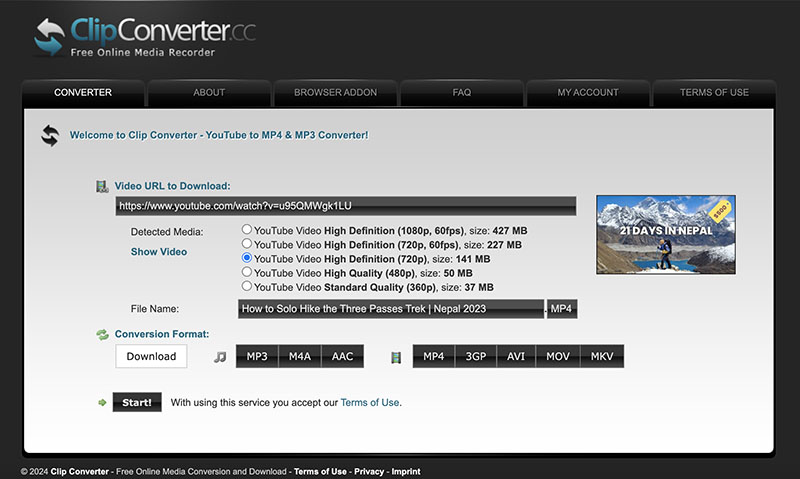Select High Definition 720p 141 MB option
Image resolution: width=800 pixels, height=479 pixels.
(247, 258)
